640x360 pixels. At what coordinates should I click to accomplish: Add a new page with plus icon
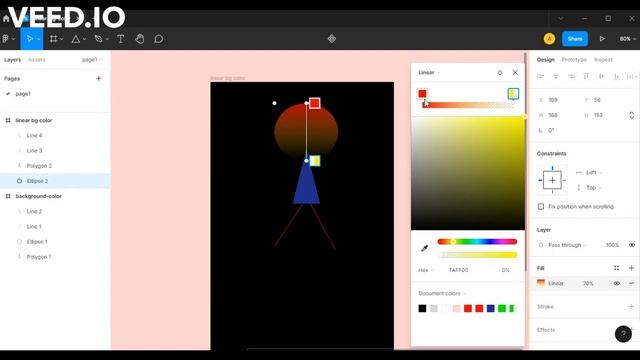point(99,78)
